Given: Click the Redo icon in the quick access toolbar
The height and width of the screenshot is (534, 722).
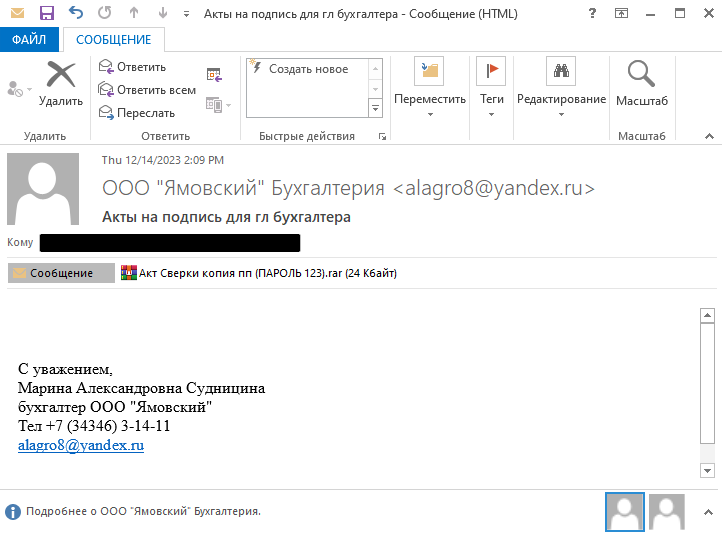Looking at the screenshot, I should tap(105, 13).
